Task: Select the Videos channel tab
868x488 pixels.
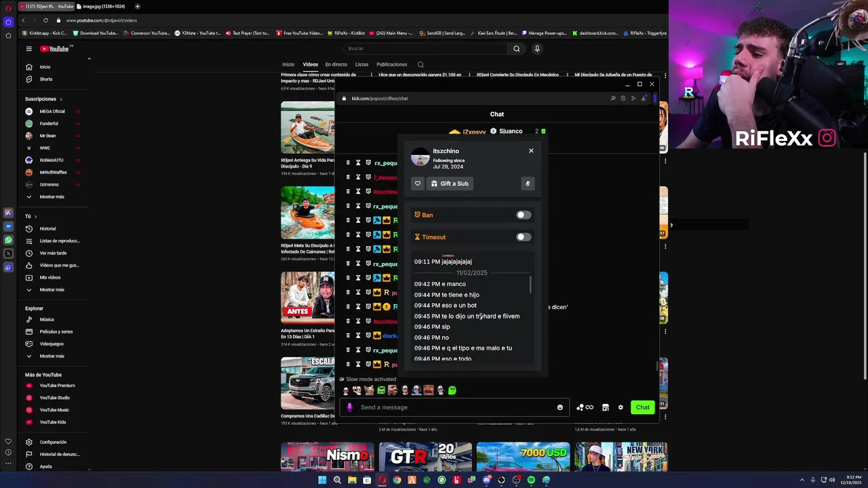Action: point(311,64)
